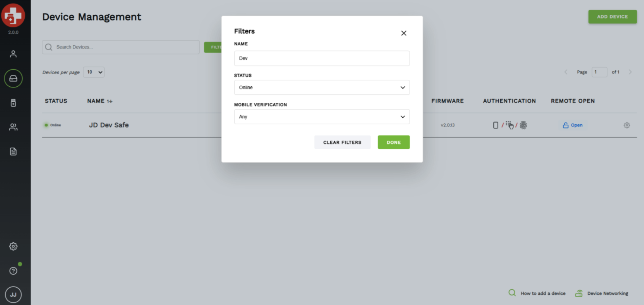The height and width of the screenshot is (305, 644).
Task: Click the fingerprint authentication icon
Action: [523, 125]
